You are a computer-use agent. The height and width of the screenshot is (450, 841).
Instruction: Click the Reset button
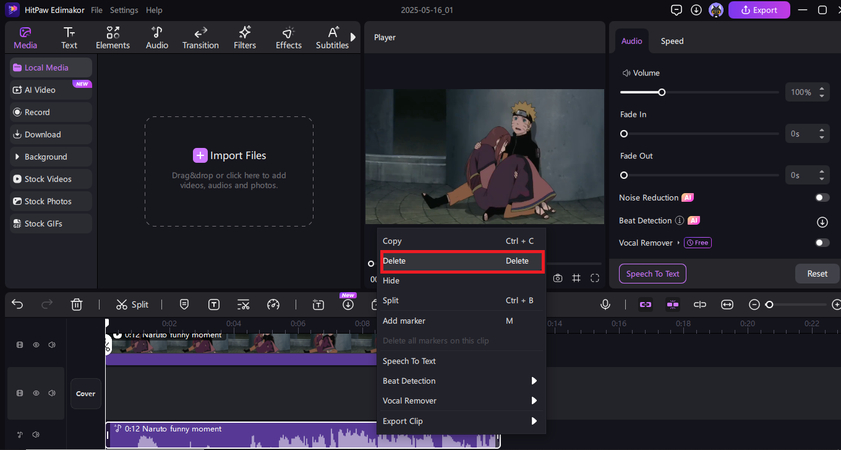coord(817,274)
